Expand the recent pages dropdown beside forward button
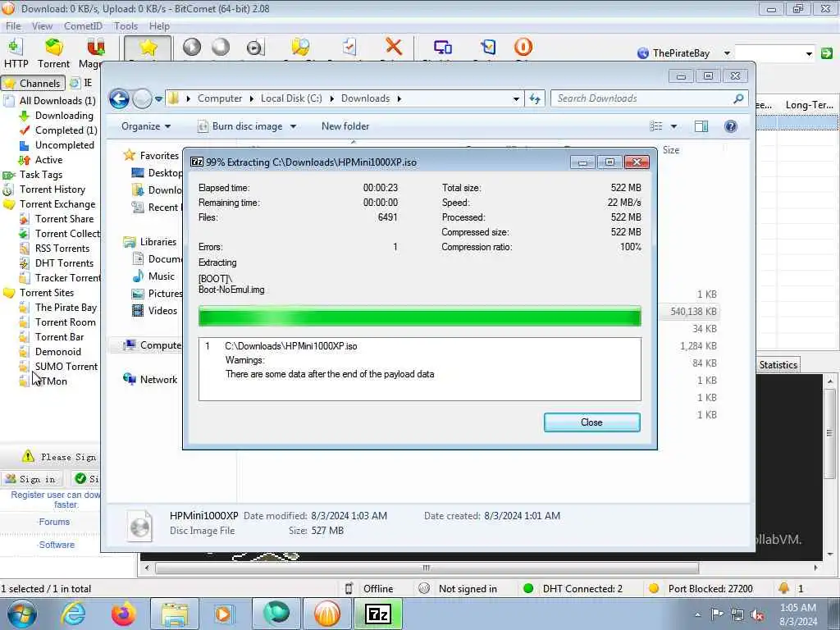840x630 pixels. tap(158, 98)
